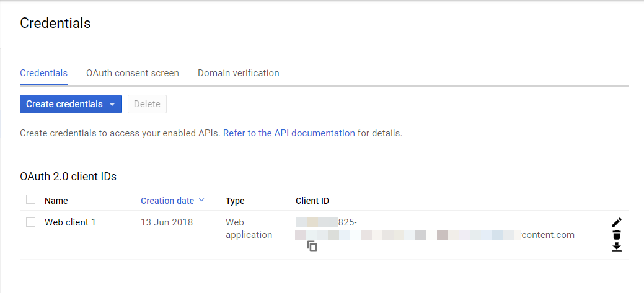Go to the Domain verification tab
644x293 pixels.
(x=239, y=73)
